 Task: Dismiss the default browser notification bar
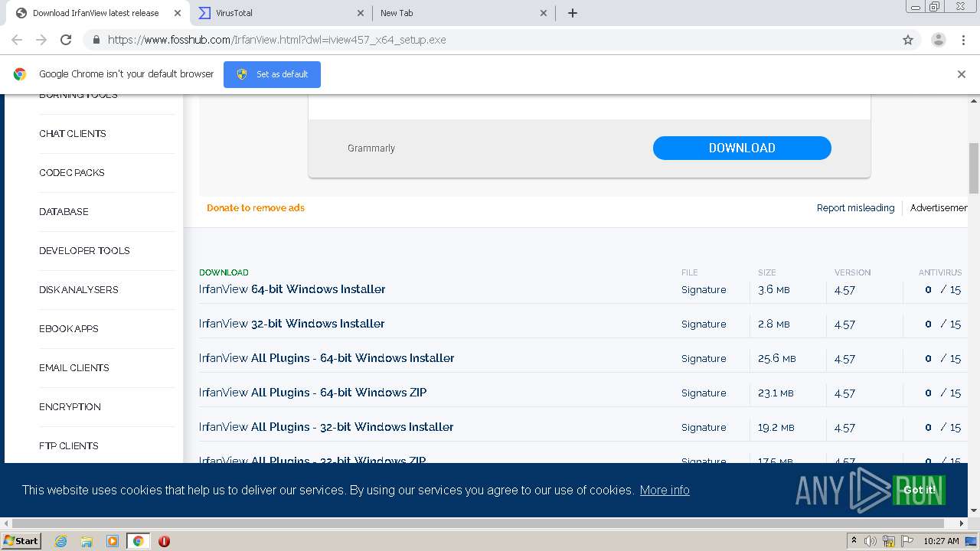tap(961, 74)
